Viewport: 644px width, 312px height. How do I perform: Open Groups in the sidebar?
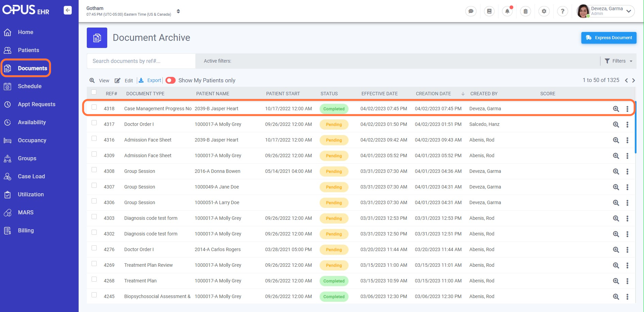27,158
